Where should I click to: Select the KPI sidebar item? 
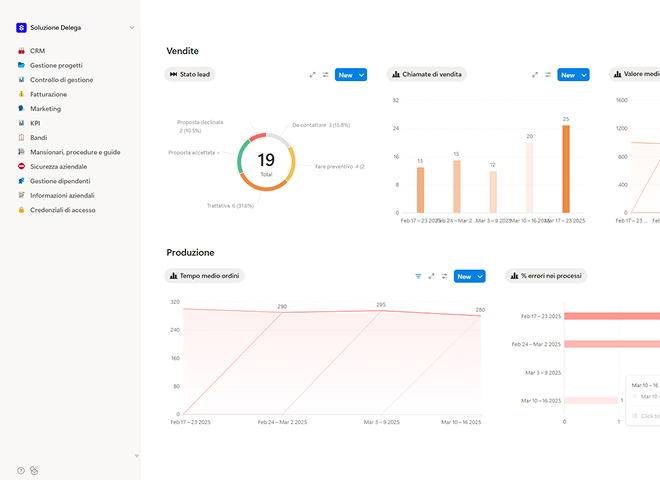coord(35,123)
